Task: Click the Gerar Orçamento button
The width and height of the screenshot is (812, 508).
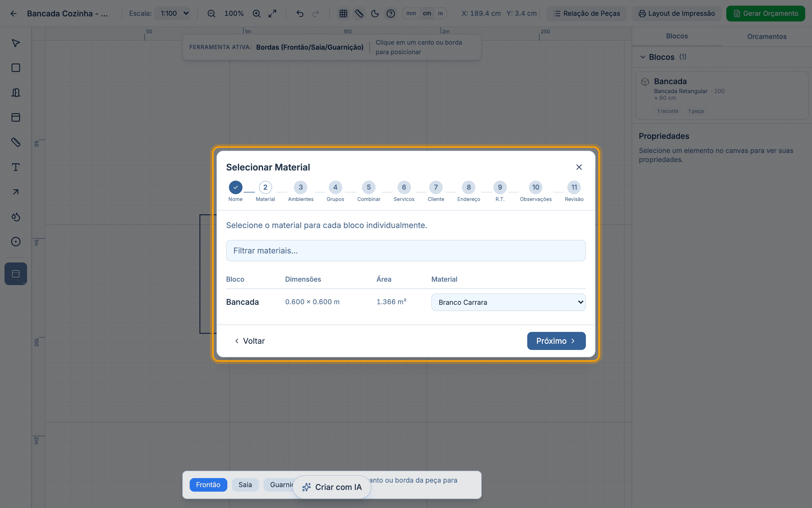Action: coord(765,14)
